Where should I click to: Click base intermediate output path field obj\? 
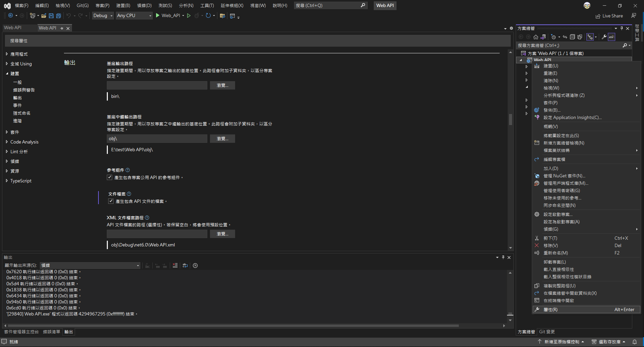click(x=157, y=139)
